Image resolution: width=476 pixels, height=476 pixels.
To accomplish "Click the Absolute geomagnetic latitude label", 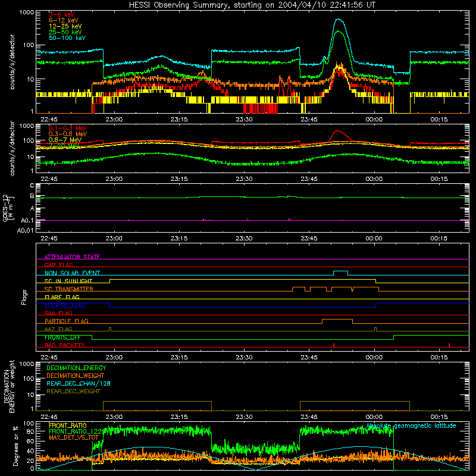I will coord(411,425).
